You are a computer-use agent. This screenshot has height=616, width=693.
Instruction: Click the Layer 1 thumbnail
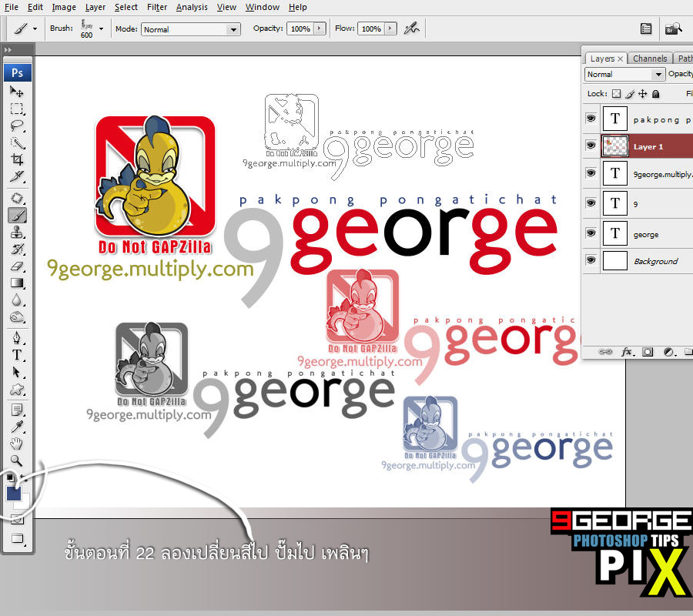tap(614, 146)
